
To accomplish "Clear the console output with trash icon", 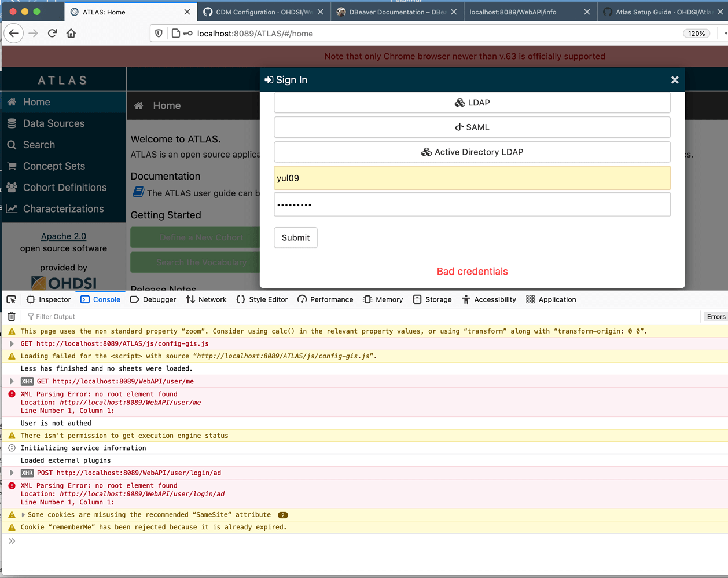I will click(x=12, y=317).
